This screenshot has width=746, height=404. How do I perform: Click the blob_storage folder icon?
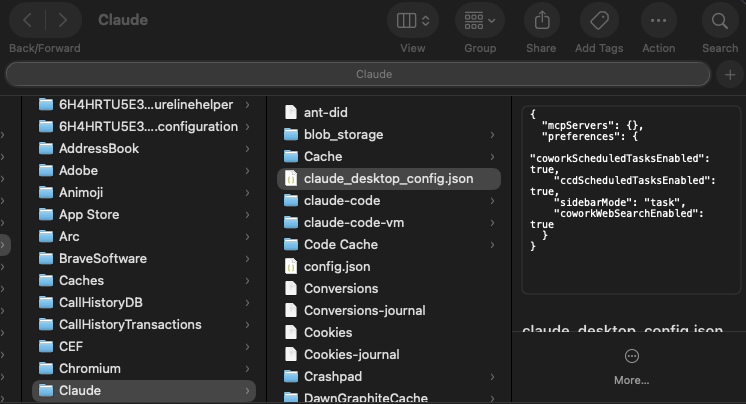291,134
